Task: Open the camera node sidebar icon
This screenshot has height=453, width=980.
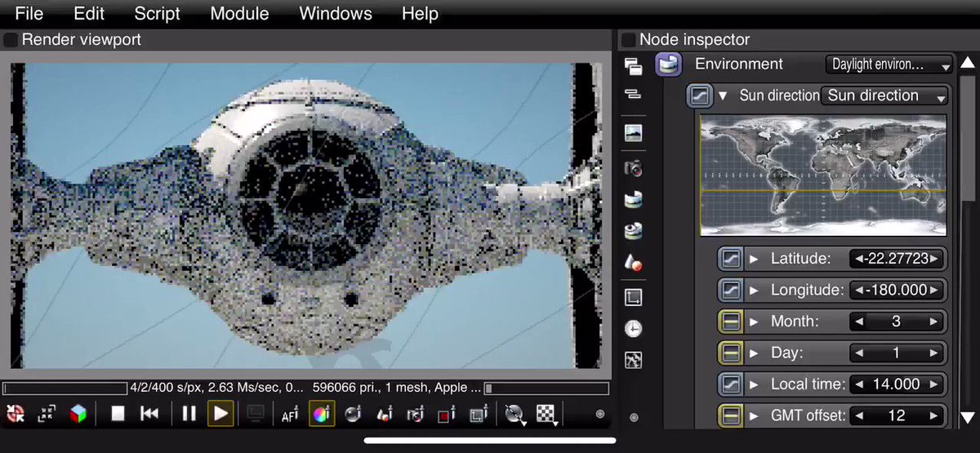Action: (x=633, y=168)
